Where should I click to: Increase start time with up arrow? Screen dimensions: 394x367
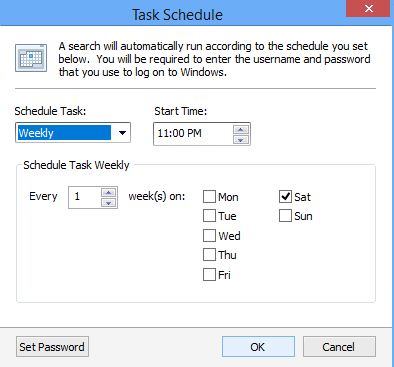[x=241, y=130]
